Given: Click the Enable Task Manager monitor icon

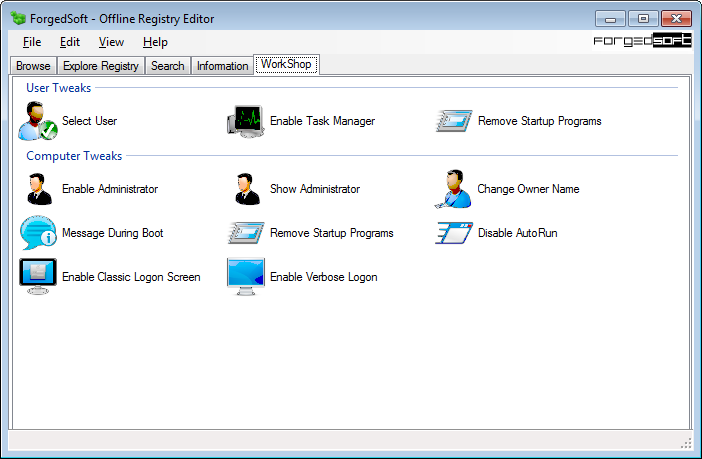Looking at the screenshot, I should [x=245, y=121].
